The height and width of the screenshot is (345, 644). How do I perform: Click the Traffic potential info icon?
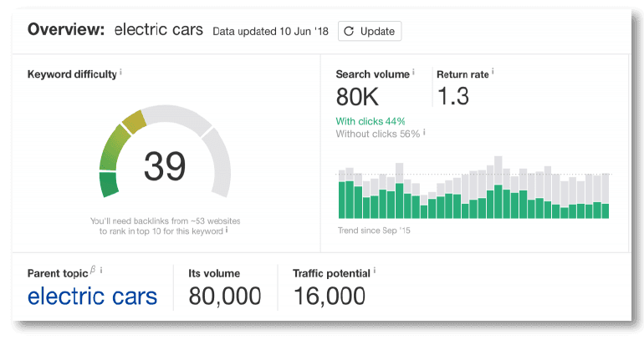coord(375,271)
